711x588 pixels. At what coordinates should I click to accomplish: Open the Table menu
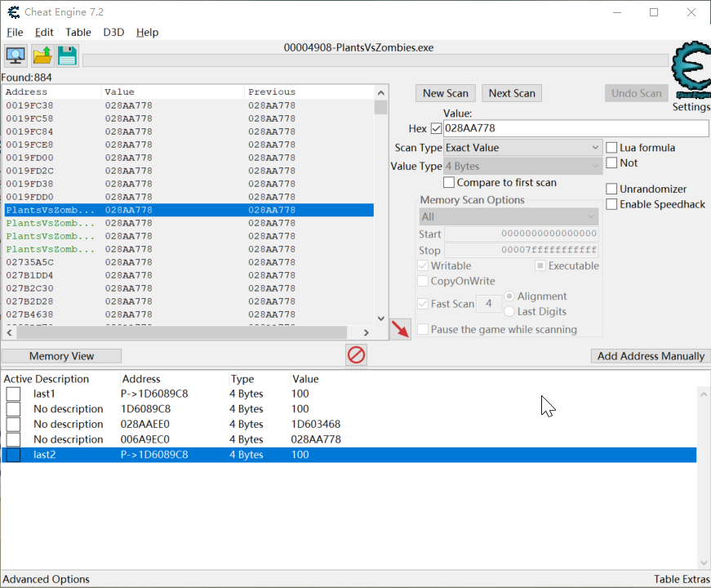point(78,32)
